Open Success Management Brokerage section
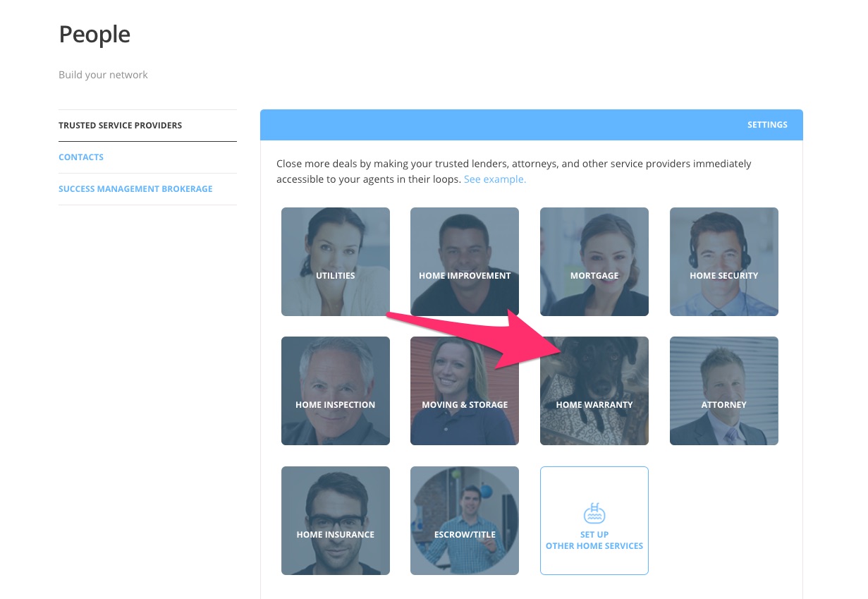The image size is (868, 599). [x=135, y=189]
